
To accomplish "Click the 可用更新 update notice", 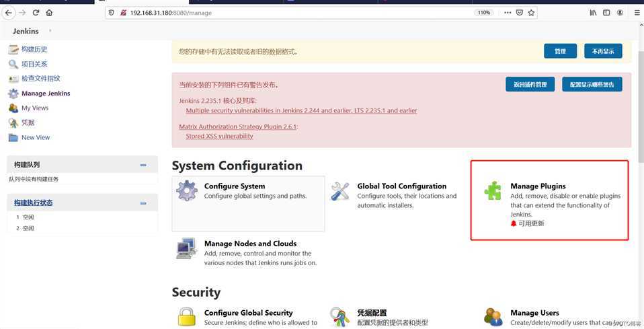I will pyautogui.click(x=527, y=223).
